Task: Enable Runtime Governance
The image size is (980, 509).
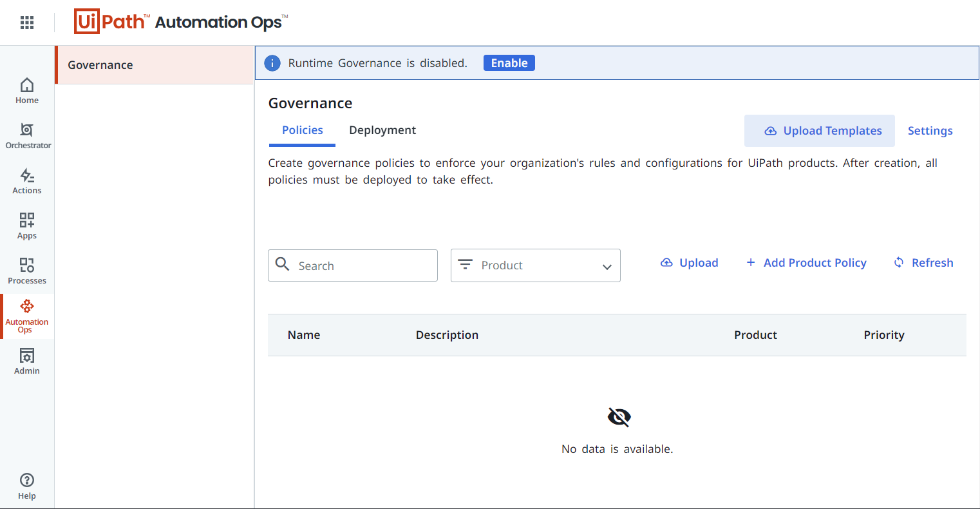Action: [x=509, y=63]
